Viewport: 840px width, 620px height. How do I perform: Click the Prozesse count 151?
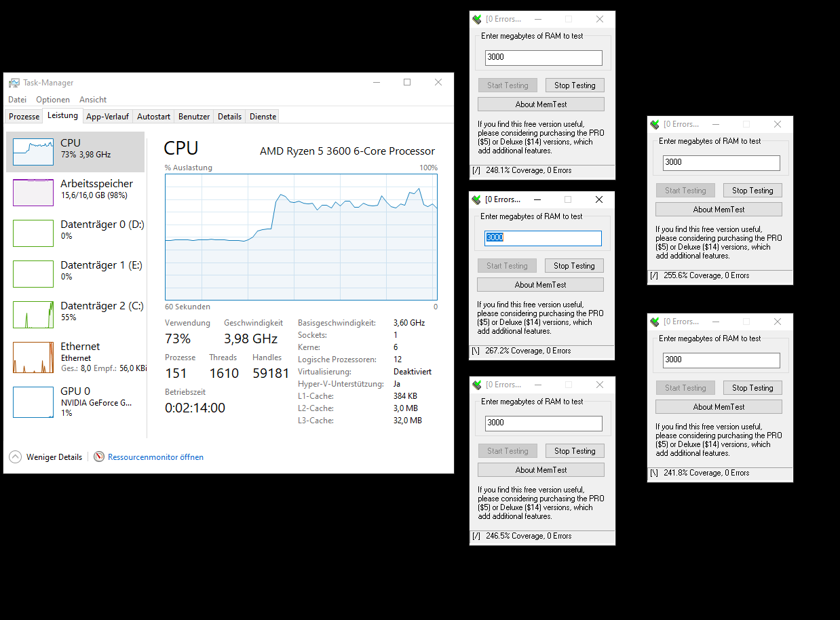pos(176,373)
